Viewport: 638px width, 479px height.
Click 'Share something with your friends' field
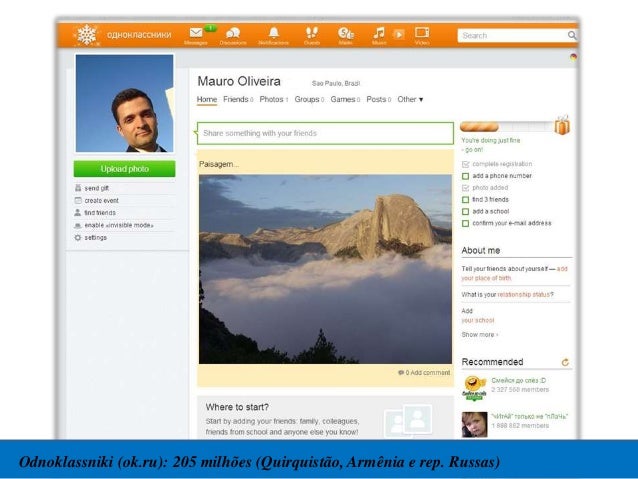325,133
